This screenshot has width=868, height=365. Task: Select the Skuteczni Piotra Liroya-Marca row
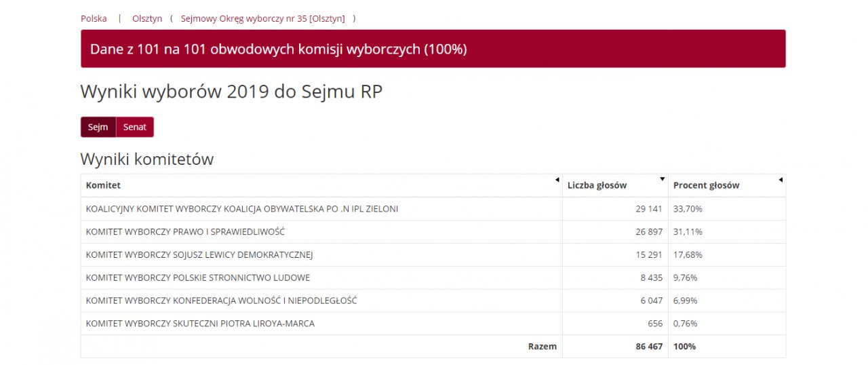433,324
